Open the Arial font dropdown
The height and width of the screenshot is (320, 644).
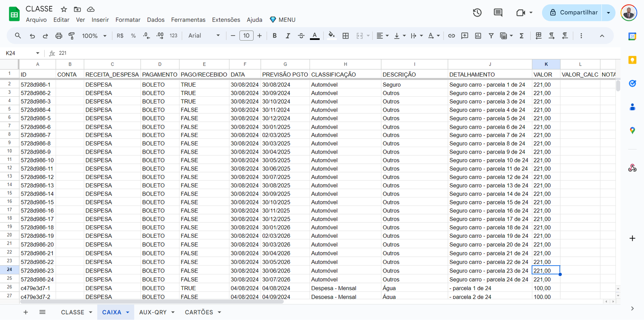[204, 36]
